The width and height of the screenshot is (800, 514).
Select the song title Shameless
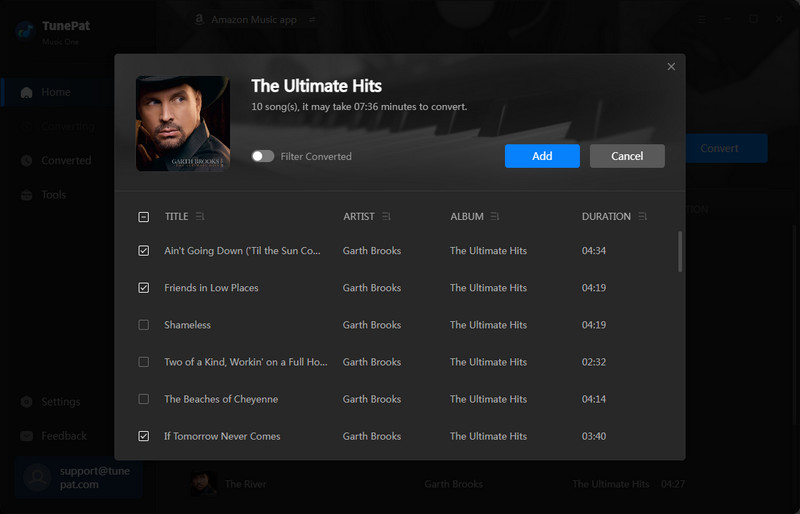(x=187, y=325)
